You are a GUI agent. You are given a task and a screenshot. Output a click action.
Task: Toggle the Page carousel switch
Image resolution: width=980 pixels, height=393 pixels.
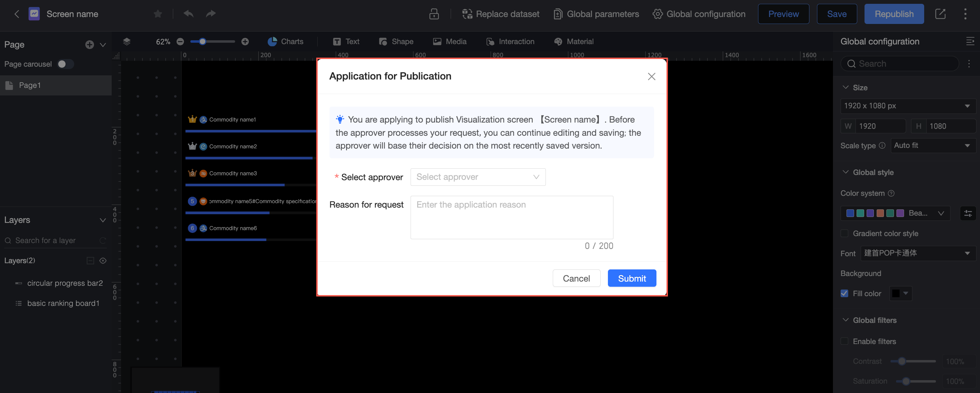point(65,64)
